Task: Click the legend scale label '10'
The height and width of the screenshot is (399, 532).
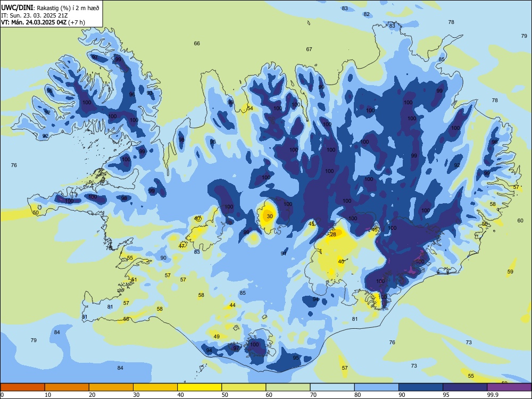Action: point(48,395)
